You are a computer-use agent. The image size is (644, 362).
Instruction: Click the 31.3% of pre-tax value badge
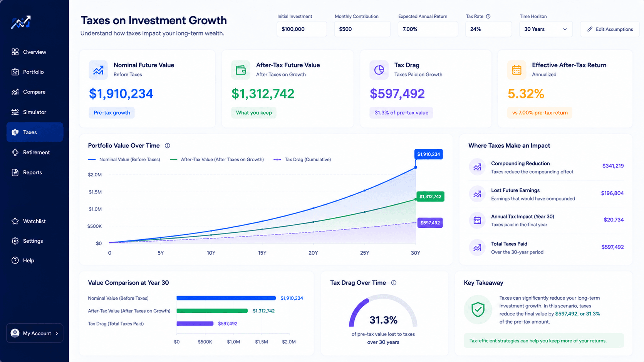(x=401, y=113)
